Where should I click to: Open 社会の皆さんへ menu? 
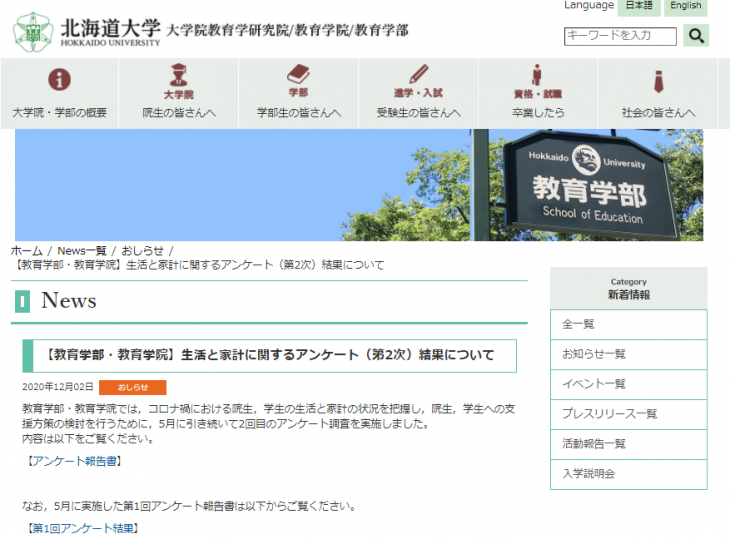coord(658,94)
